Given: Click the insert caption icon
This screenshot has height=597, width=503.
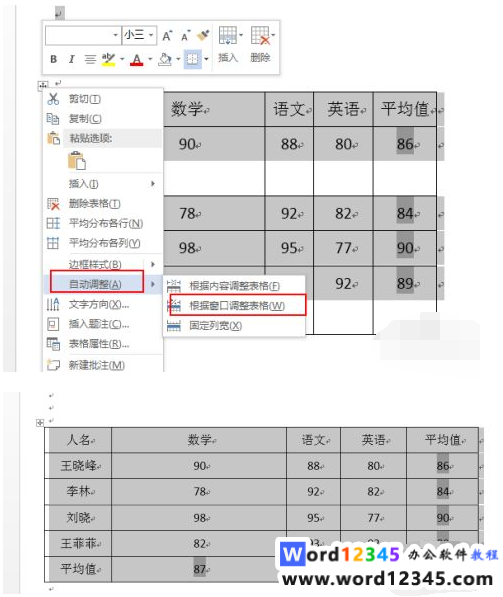Looking at the screenshot, I should coord(53,324).
